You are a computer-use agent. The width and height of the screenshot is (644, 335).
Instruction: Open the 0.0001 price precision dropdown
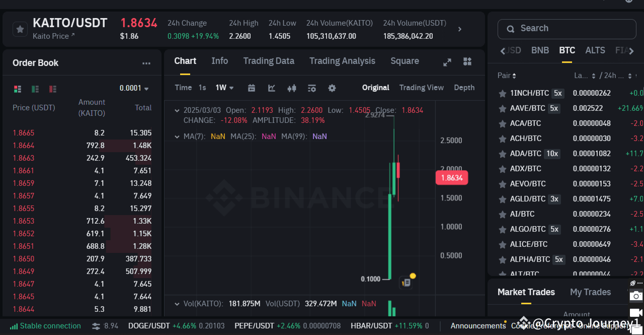(x=133, y=88)
